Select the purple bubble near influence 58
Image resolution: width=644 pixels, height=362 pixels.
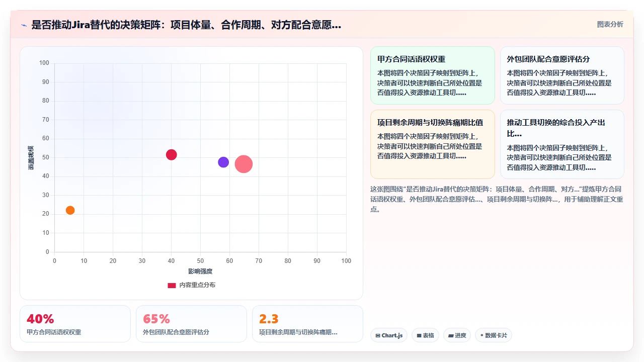pyautogui.click(x=223, y=162)
